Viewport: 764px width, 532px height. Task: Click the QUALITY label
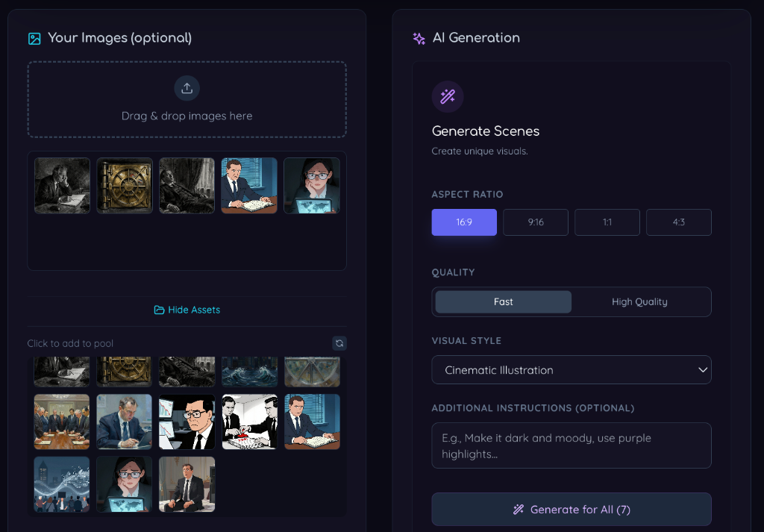(x=453, y=272)
